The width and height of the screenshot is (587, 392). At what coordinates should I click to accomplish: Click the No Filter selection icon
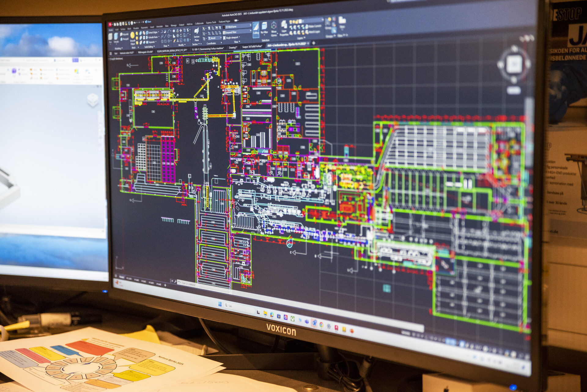click(264, 28)
